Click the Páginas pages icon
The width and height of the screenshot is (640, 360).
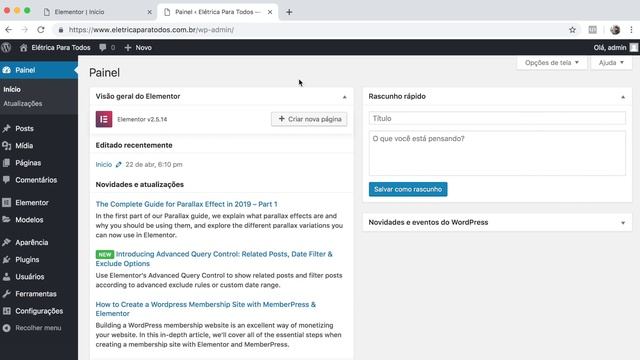[x=7, y=163]
